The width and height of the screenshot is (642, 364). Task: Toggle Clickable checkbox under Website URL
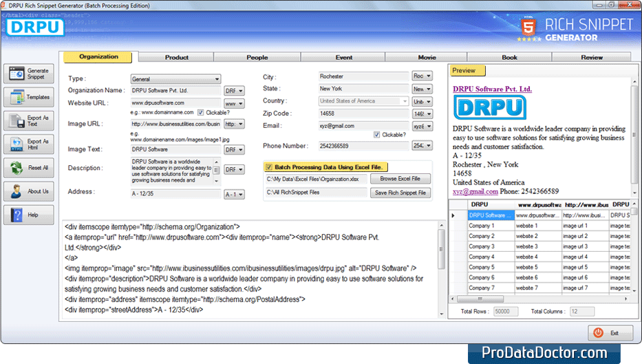tap(201, 112)
